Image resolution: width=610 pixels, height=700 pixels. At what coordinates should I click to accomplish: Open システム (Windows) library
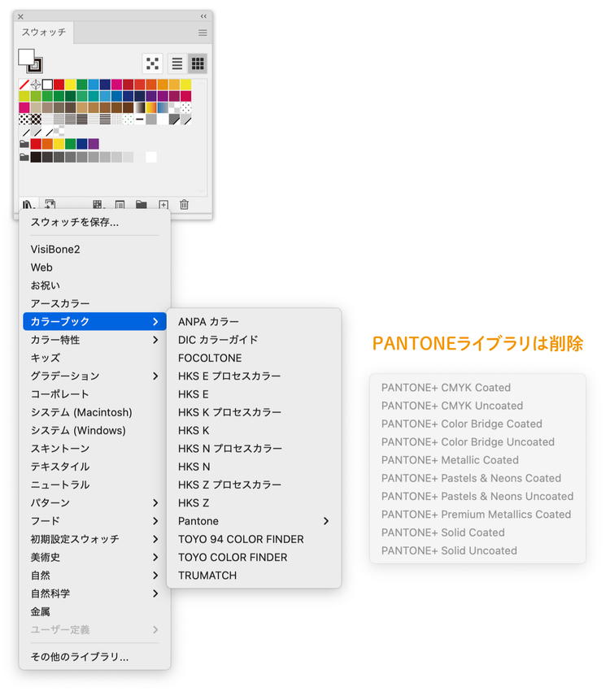pyautogui.click(x=94, y=430)
